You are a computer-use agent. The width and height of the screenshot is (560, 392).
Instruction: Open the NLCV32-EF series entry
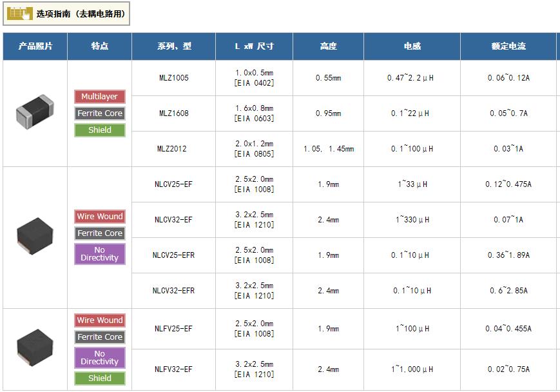(173, 220)
